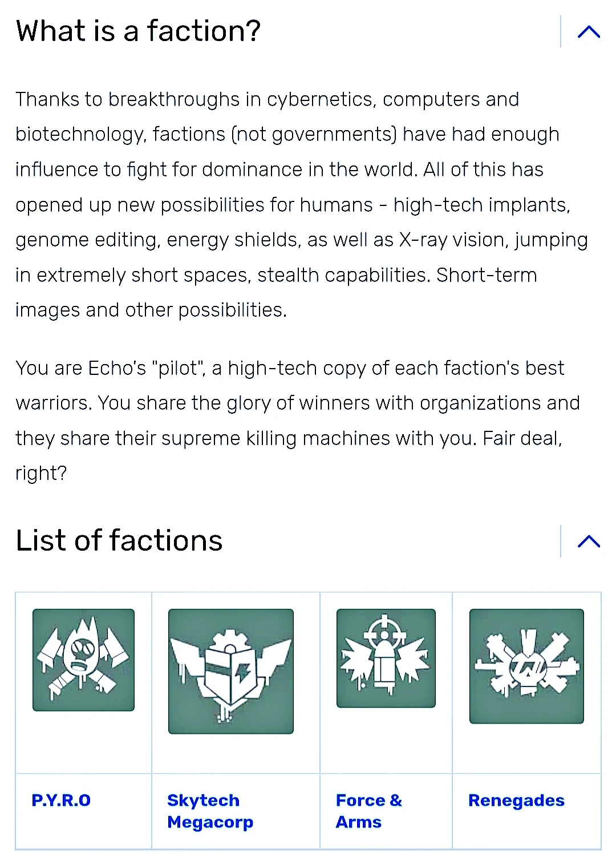Go to the Renegades faction page link
Viewport: 616px width, 852px height.
[x=516, y=800]
